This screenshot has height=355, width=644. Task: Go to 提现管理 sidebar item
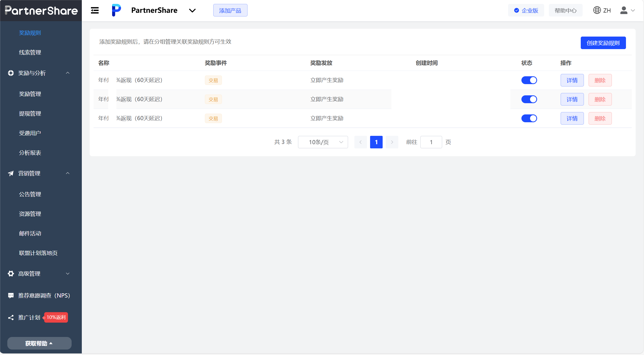pos(30,114)
